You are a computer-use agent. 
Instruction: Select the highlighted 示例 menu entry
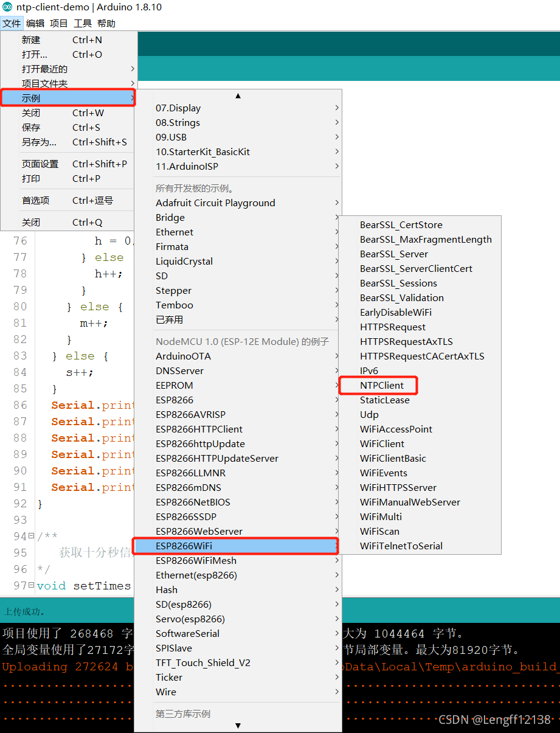[69, 98]
